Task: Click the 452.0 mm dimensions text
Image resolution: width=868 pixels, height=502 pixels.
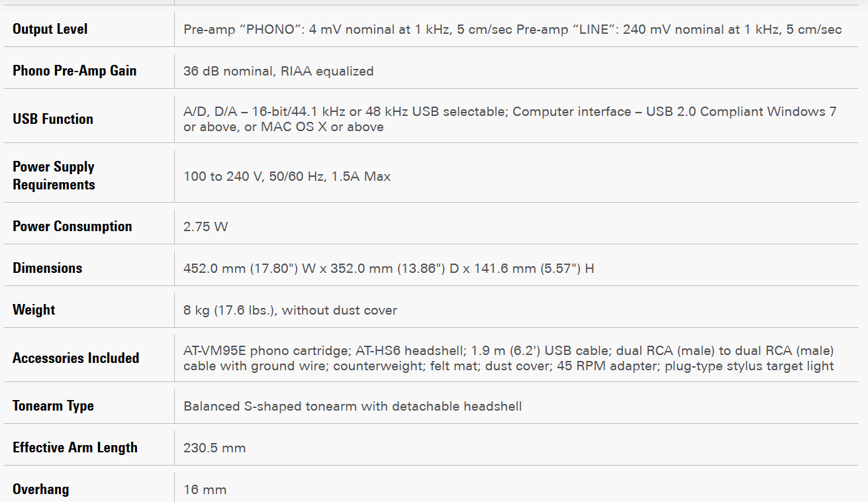Action: point(389,268)
